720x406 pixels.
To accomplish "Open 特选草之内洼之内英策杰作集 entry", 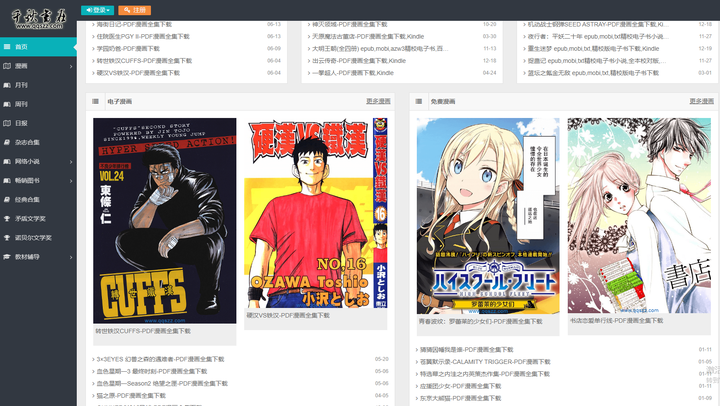I will pos(484,374).
